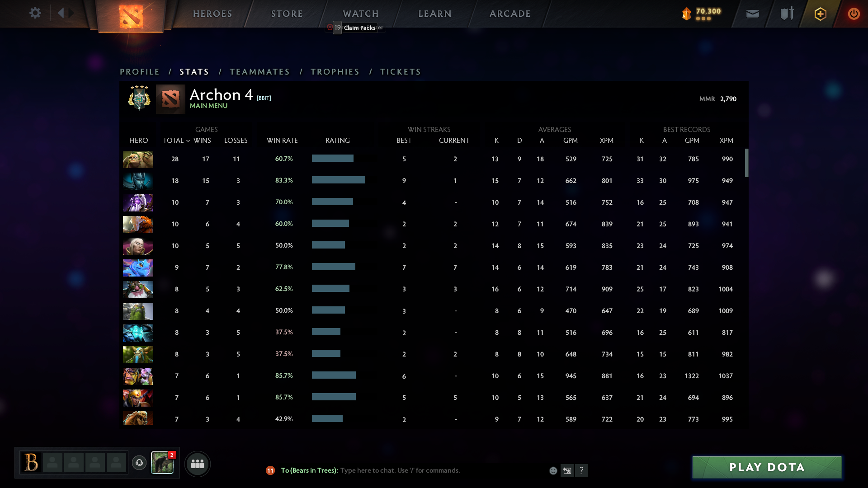Click the PLAY DOTA button

coord(766,467)
